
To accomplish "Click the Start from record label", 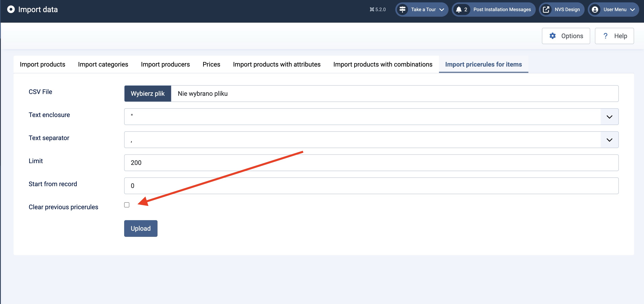I will click(x=53, y=184).
